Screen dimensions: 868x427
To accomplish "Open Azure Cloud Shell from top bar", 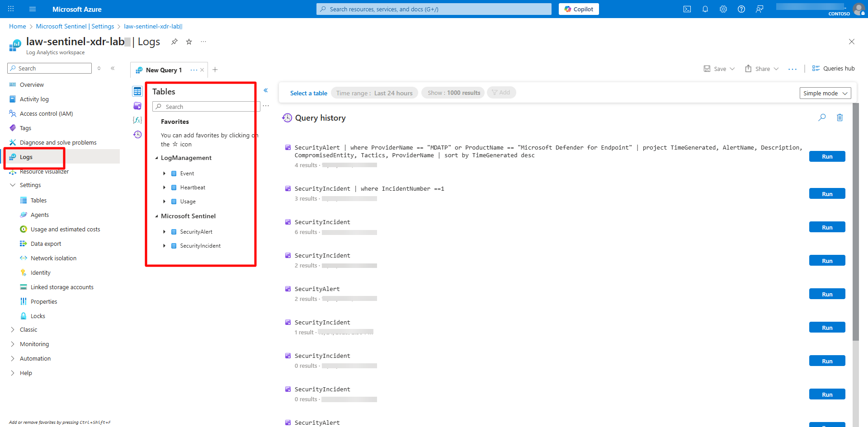I will (687, 9).
